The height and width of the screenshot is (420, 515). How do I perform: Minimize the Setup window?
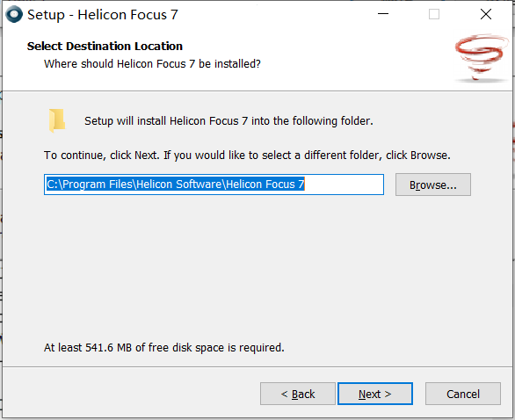pyautogui.click(x=383, y=14)
